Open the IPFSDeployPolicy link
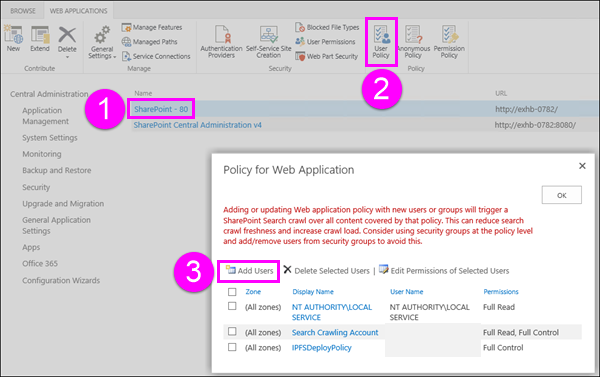 321,348
